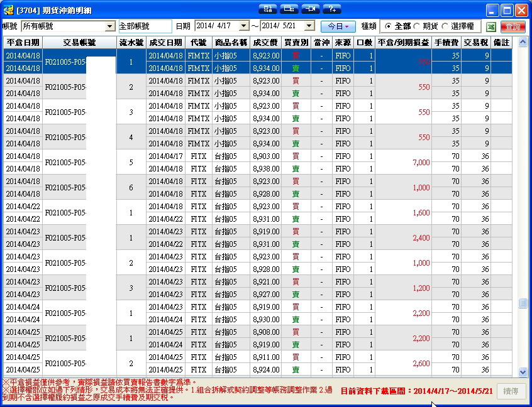Click the first title bar layout icon
532x407 pixels.
[x=268, y=9]
